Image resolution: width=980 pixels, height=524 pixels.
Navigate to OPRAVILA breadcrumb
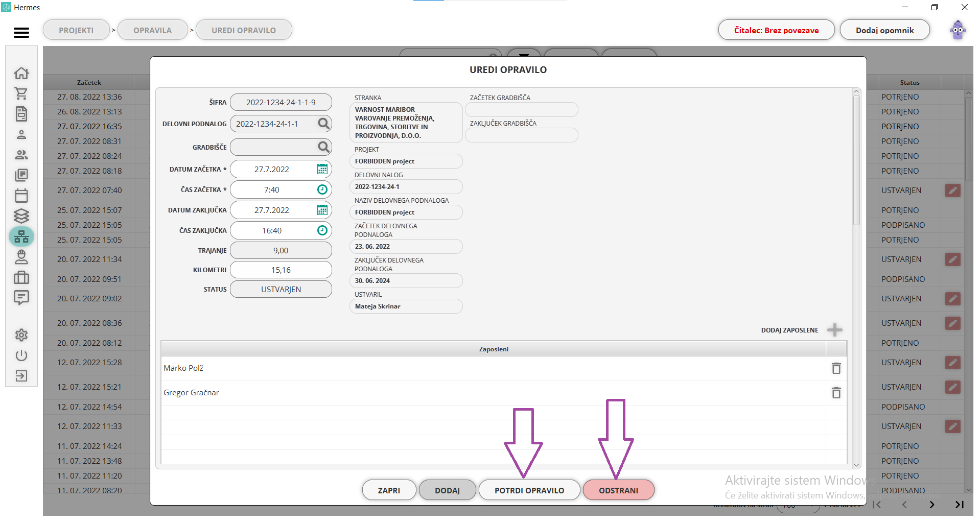pos(153,30)
